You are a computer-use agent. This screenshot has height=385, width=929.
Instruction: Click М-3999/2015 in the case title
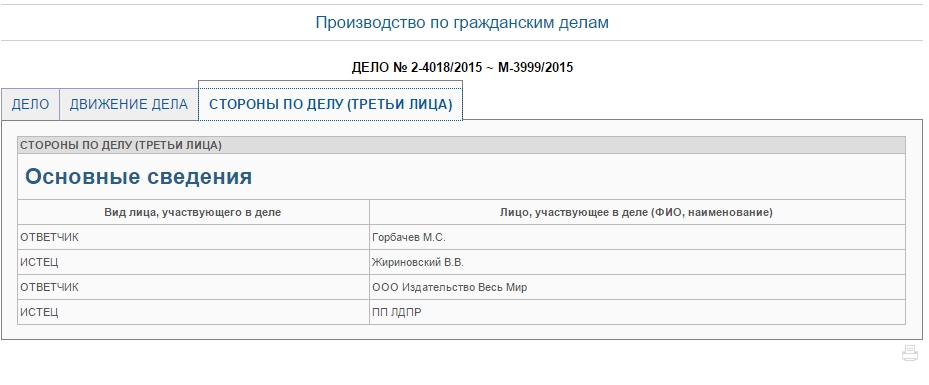click(536, 68)
